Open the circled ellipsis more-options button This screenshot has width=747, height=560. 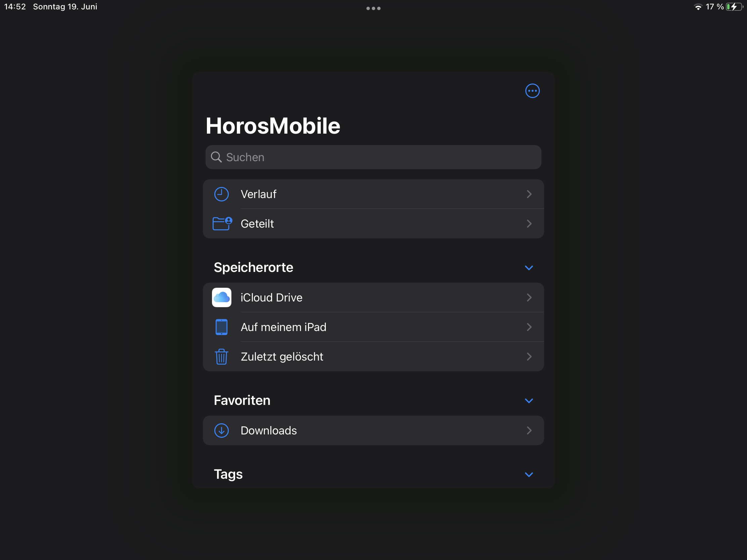pos(532,91)
